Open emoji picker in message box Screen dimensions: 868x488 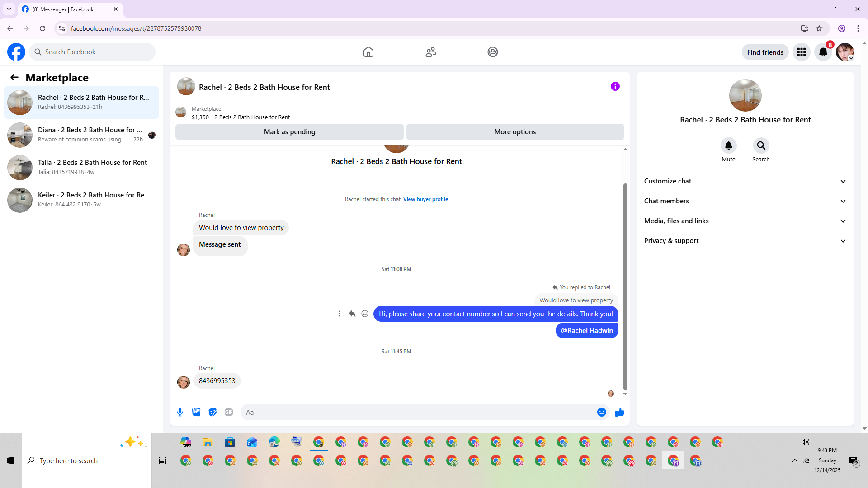pyautogui.click(x=601, y=412)
